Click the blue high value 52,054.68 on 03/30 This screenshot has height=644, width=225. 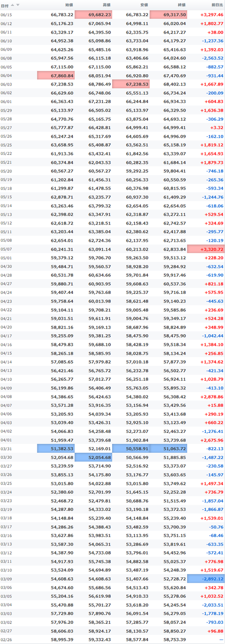(x=93, y=457)
